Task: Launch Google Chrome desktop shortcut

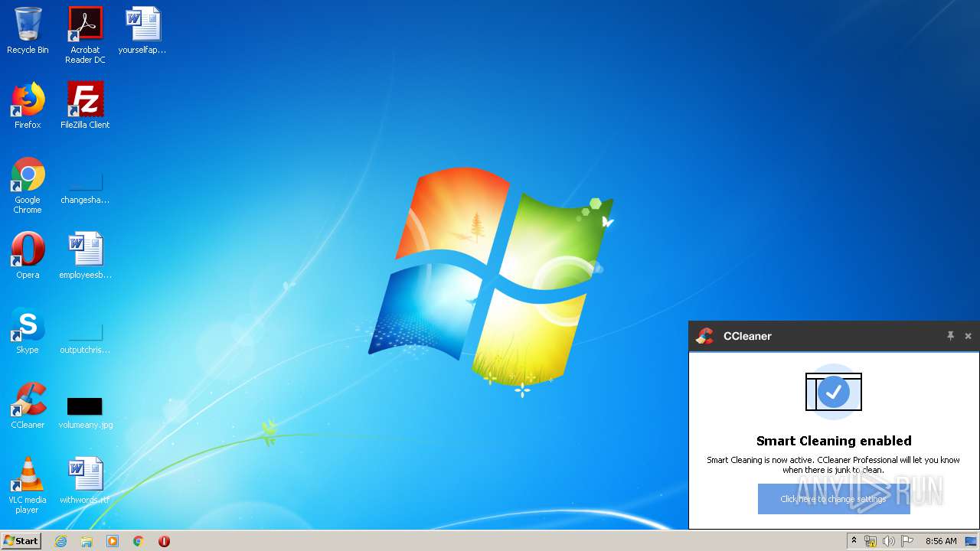Action: 28,186
